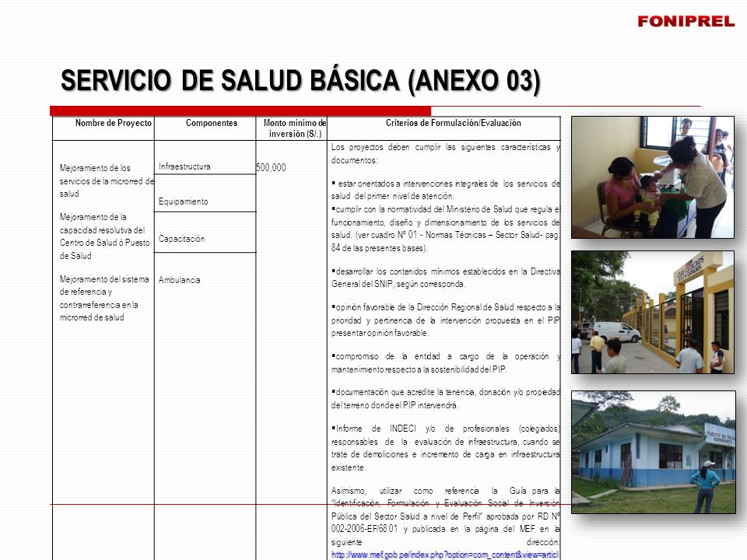This screenshot has width=747, height=560.
Task: Click 'Mejoramiento de la capacidad resolutiva del Centro de Salud'
Action: point(104,236)
